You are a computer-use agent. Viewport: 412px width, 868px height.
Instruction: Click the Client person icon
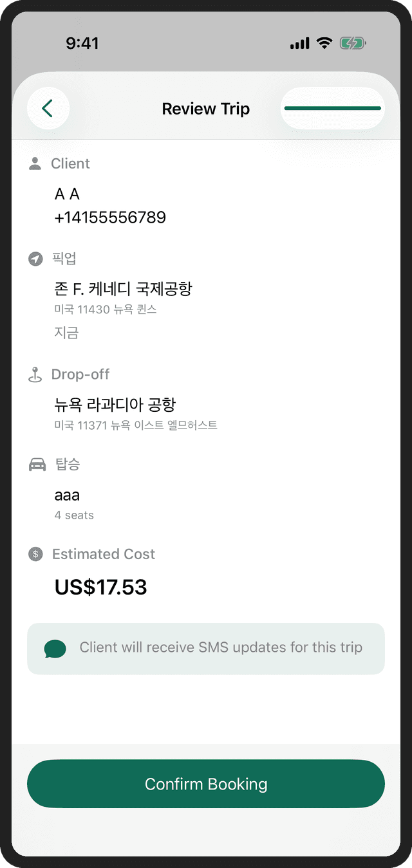pos(36,163)
